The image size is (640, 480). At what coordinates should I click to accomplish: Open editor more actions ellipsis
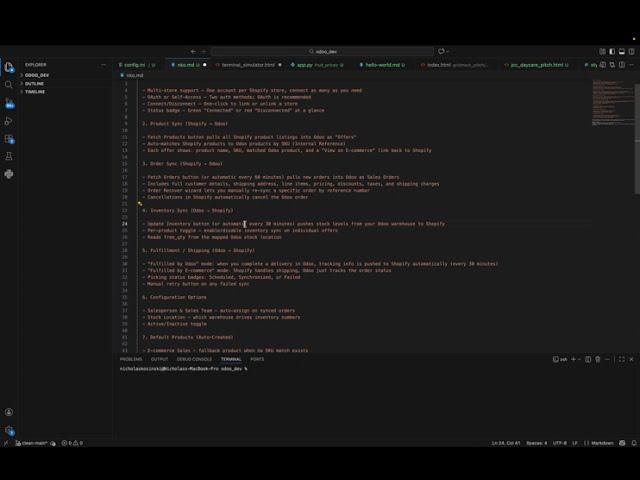point(631,64)
